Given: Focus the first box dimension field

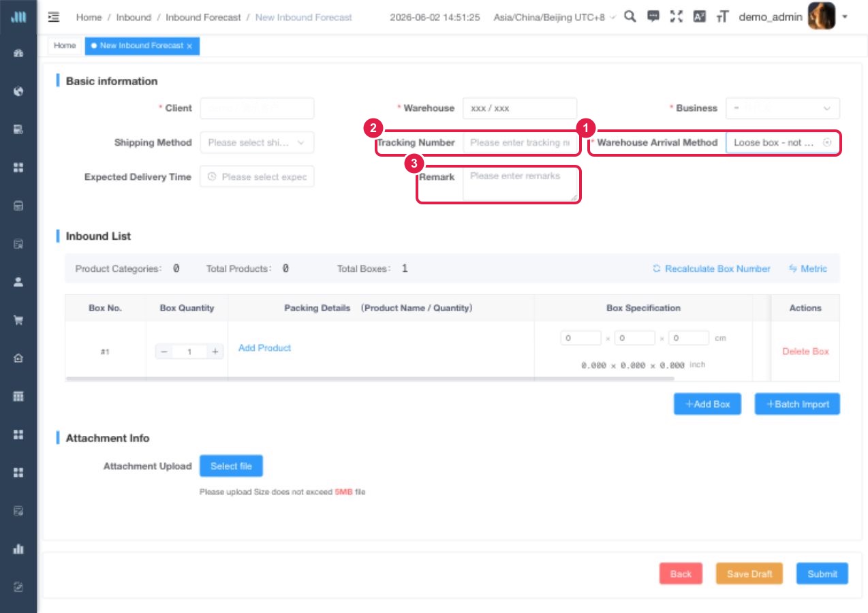Looking at the screenshot, I should click(580, 339).
